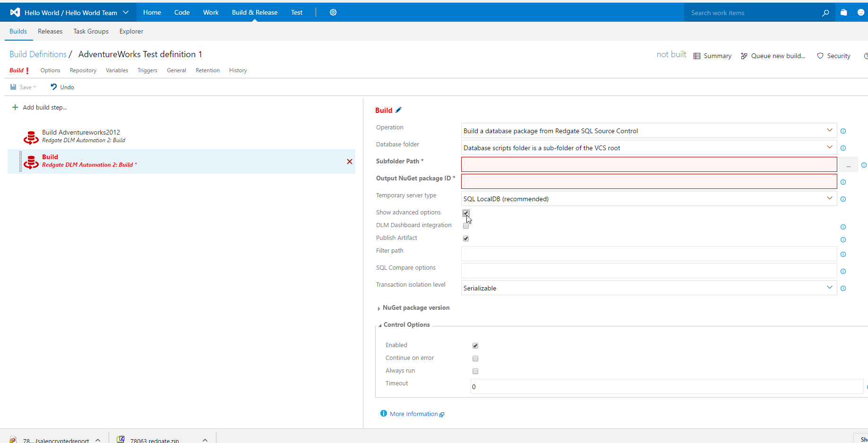Open Task Groups tab
The height and width of the screenshot is (443, 868).
(91, 31)
